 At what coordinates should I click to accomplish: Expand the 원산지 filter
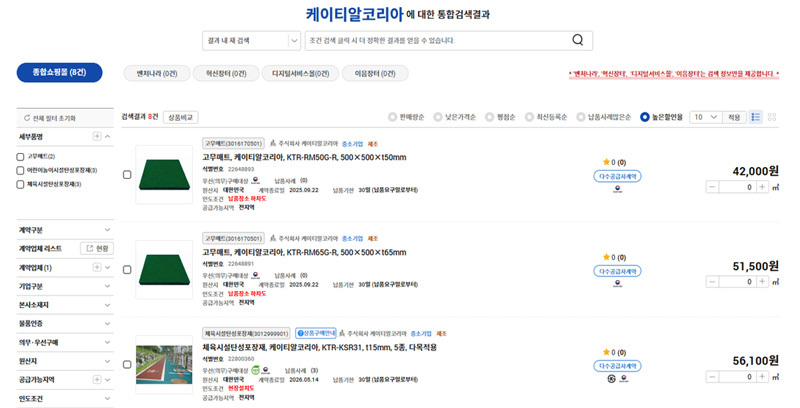(x=107, y=361)
